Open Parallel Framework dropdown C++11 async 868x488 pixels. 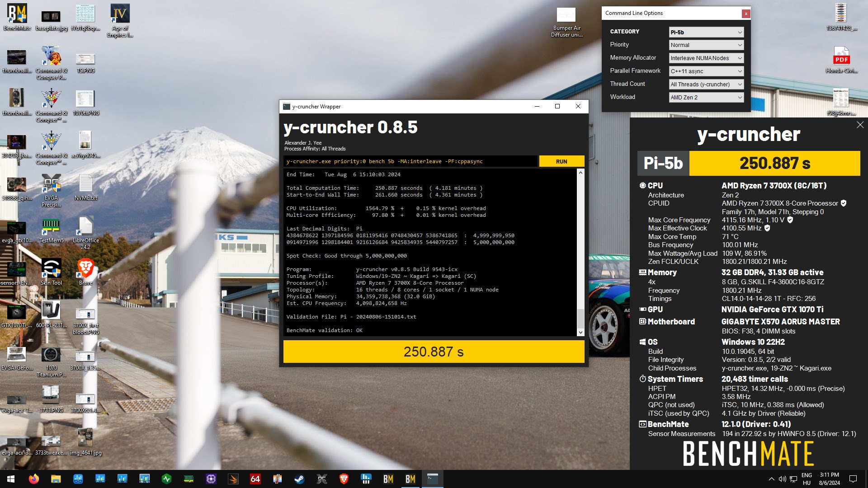tap(706, 71)
